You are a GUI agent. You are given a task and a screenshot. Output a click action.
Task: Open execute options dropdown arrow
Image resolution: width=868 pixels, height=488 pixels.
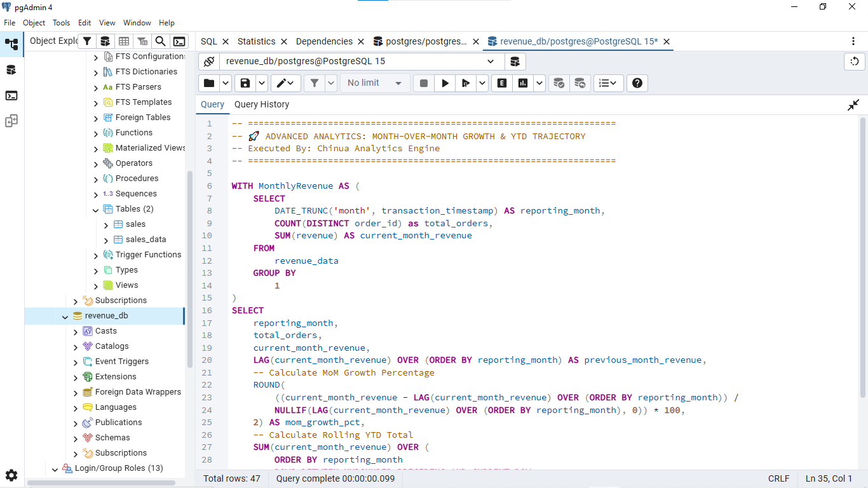(x=482, y=83)
